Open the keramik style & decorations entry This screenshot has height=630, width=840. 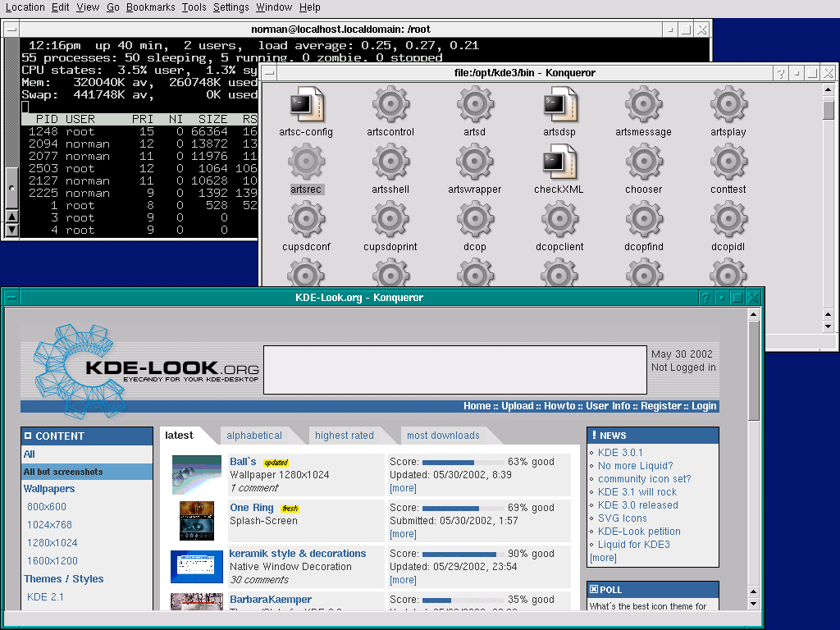(x=297, y=554)
